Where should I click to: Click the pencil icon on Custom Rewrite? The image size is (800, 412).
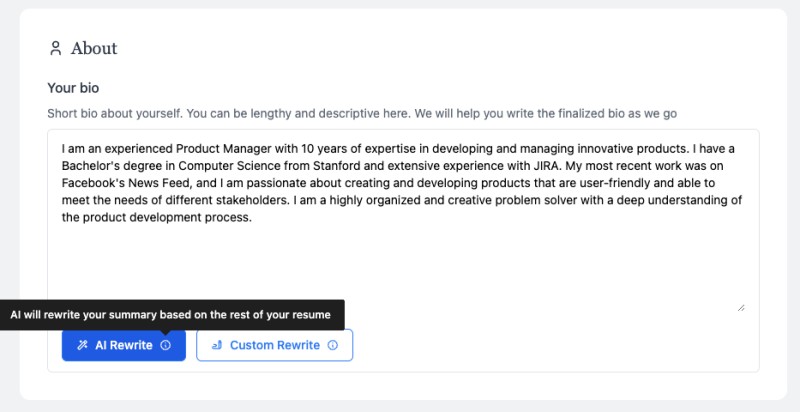click(x=217, y=345)
